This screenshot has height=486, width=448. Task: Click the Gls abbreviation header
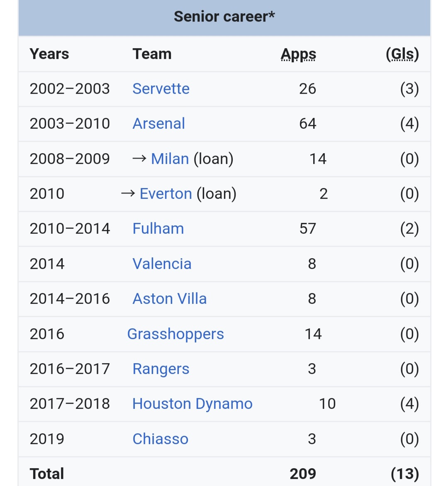(402, 54)
